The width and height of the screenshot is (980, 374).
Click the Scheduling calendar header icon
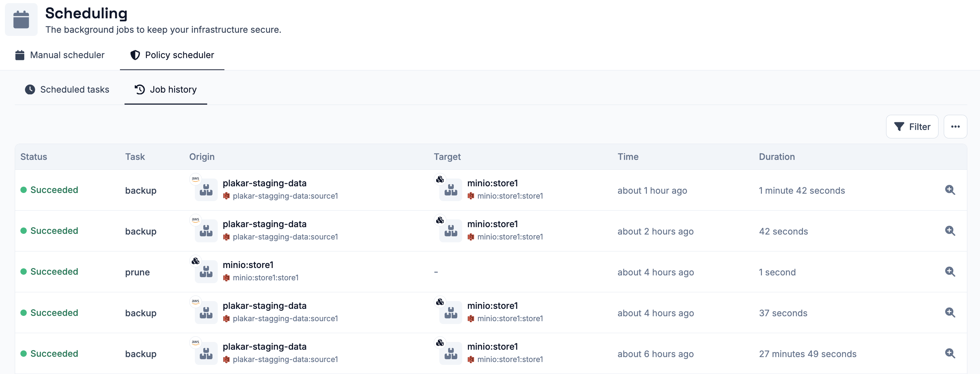pyautogui.click(x=21, y=19)
